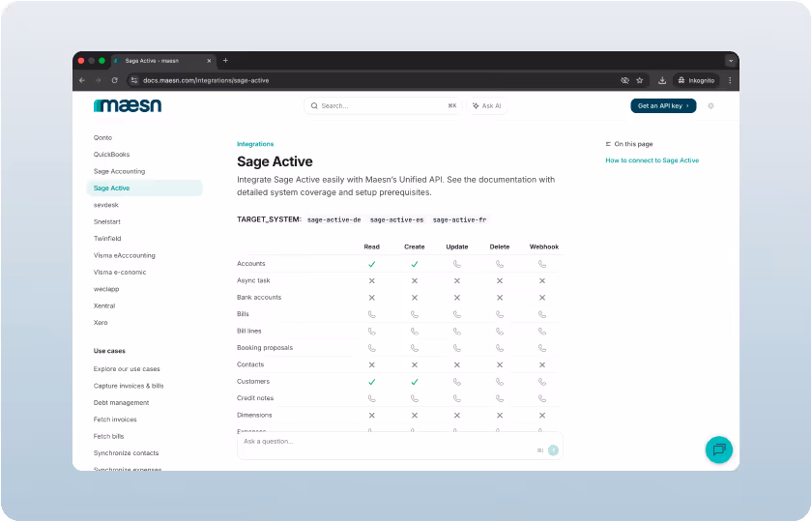The image size is (812, 522).
Task: Open weclapp sidebar link
Action: [106, 289]
